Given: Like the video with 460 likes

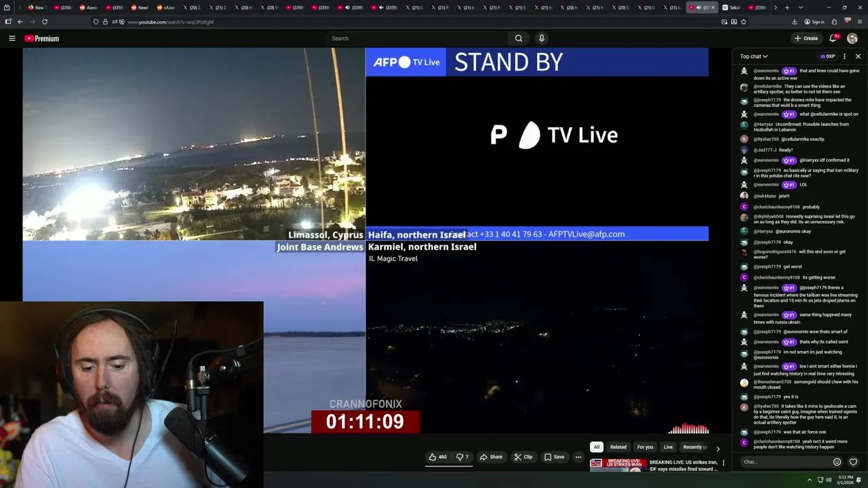Looking at the screenshot, I should point(438,457).
